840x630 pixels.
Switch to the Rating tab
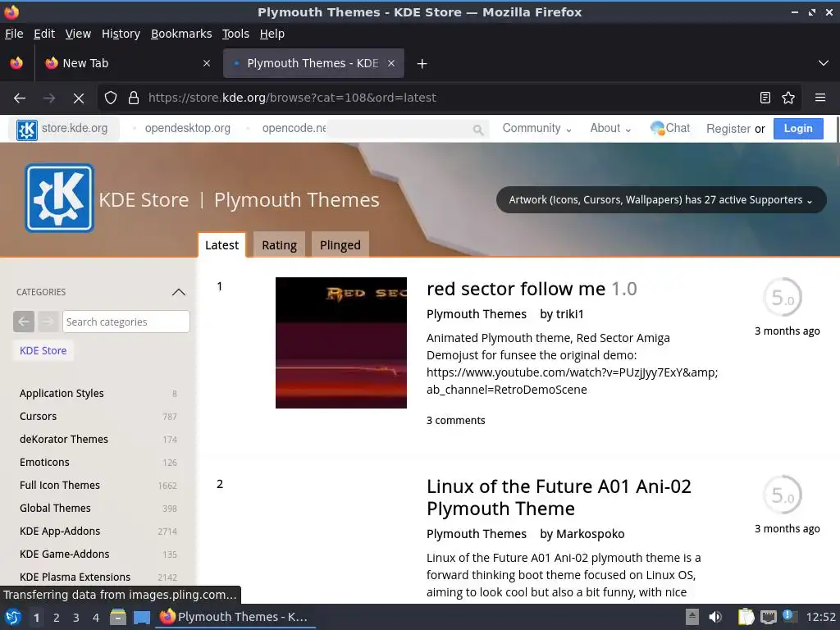pos(279,244)
